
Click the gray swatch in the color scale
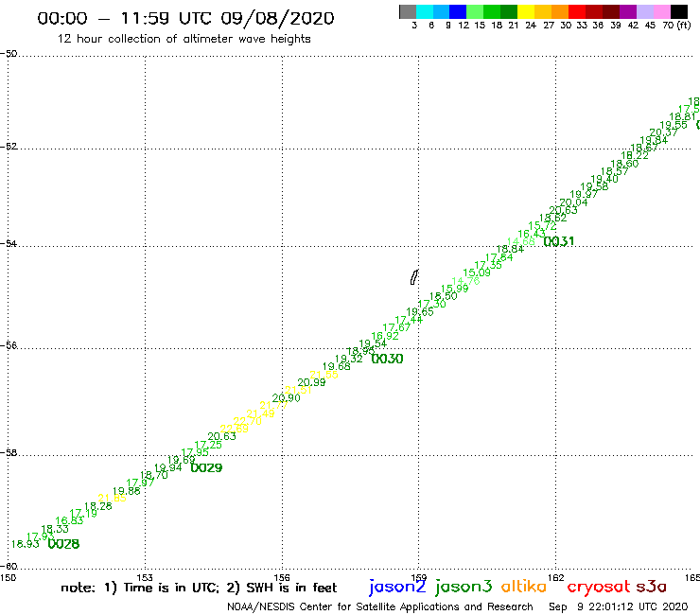pyautogui.click(x=408, y=11)
